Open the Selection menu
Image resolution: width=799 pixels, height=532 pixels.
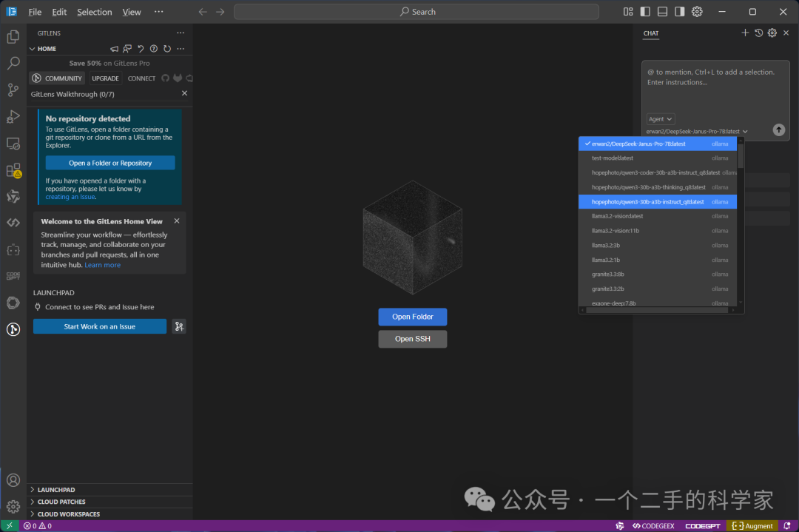94,12
